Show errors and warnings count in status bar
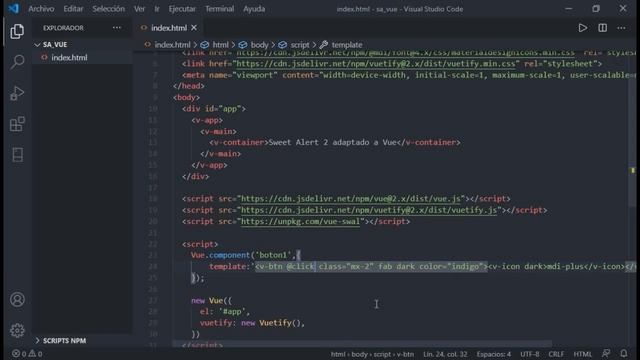 27,353
